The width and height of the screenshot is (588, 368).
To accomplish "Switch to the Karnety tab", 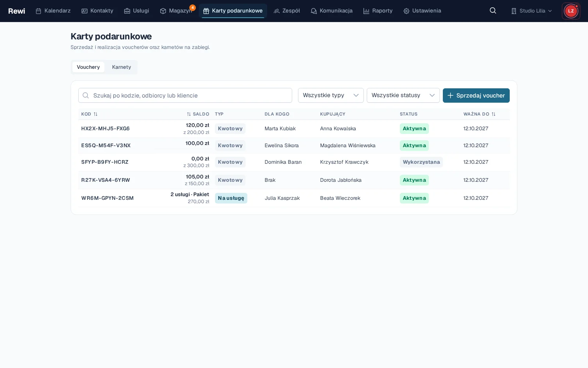I will point(122,67).
